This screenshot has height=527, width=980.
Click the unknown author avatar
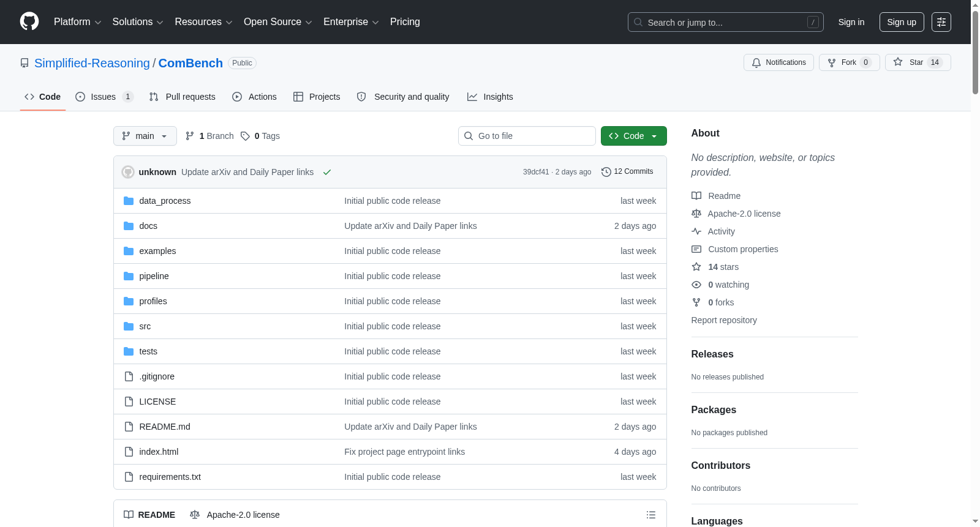(x=128, y=172)
